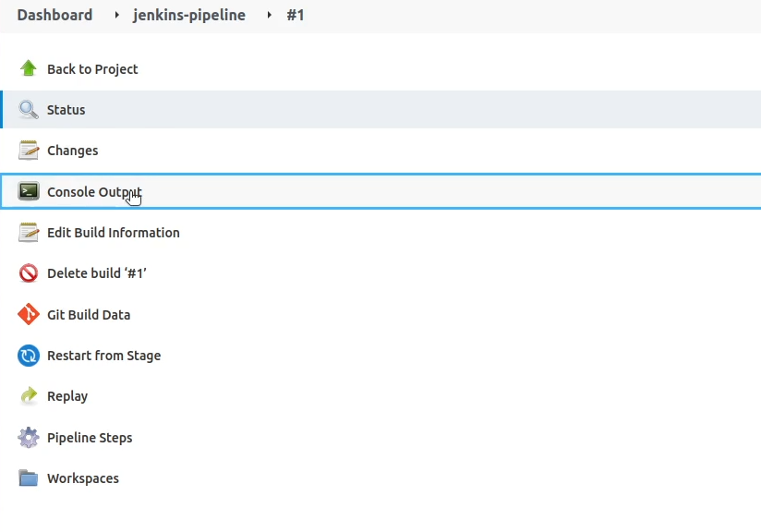Click the Edit Build Information notepad icon
Image resolution: width=761 pixels, height=532 pixels.
pos(28,233)
